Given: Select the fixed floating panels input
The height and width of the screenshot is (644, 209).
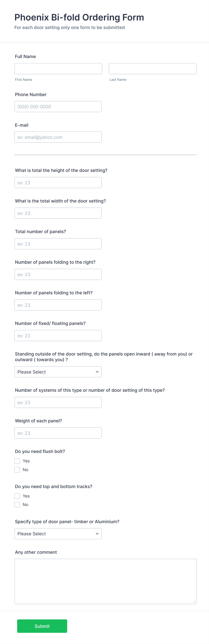Looking at the screenshot, I should point(58,336).
